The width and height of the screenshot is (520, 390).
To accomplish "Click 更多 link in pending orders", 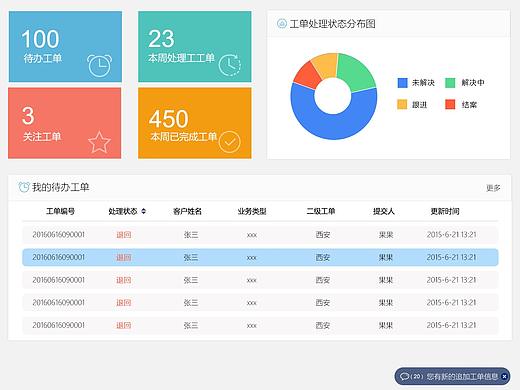I will (493, 188).
